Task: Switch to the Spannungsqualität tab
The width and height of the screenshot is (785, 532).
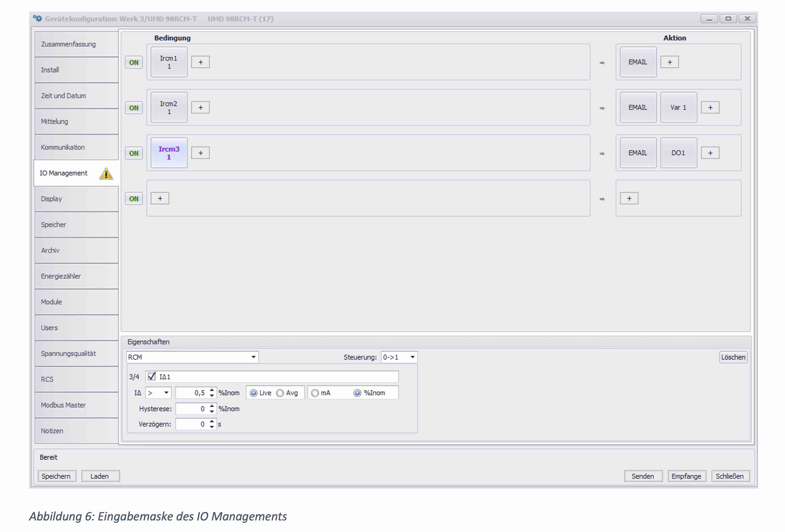Action: tap(77, 353)
